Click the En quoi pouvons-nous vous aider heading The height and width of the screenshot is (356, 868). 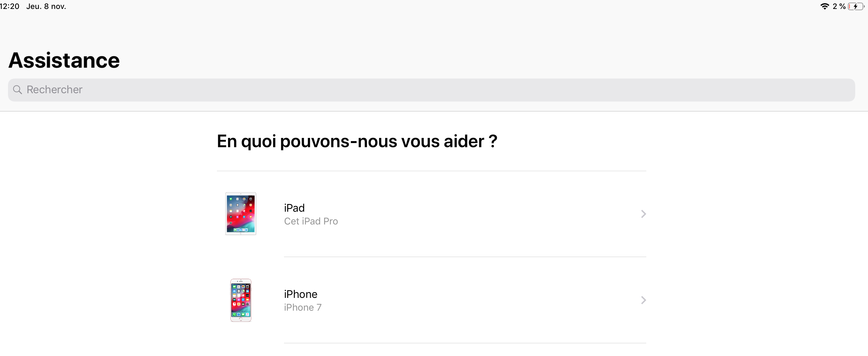[357, 141]
